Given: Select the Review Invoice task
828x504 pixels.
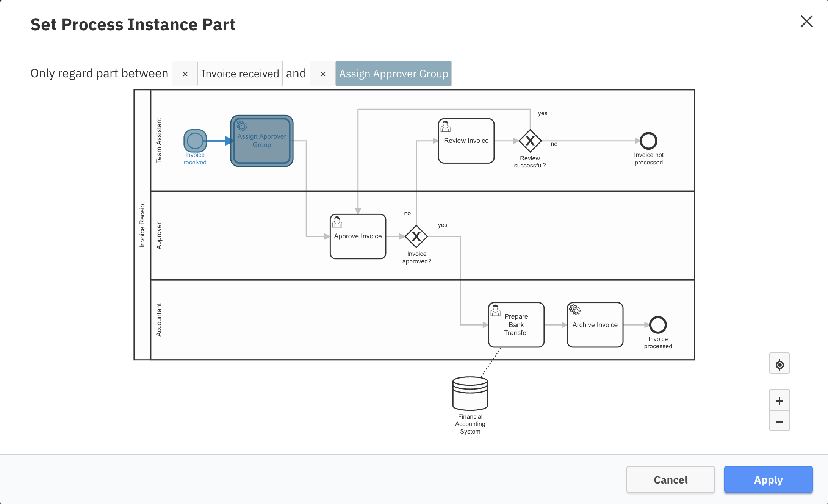Looking at the screenshot, I should 466,141.
